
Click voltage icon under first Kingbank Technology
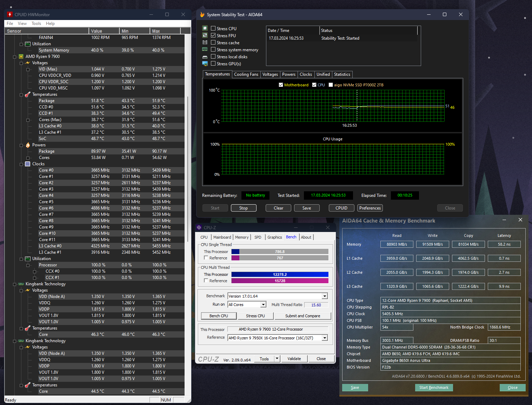click(x=28, y=290)
